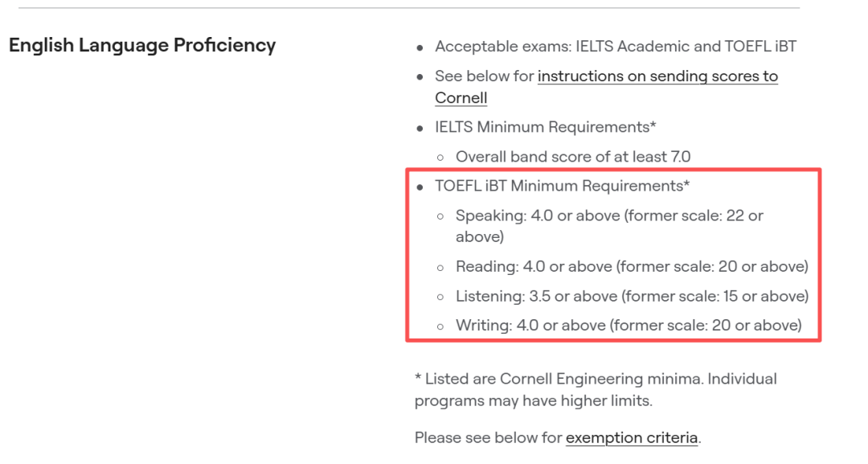
Task: Click the English Language Proficiency heading
Action: click(142, 45)
